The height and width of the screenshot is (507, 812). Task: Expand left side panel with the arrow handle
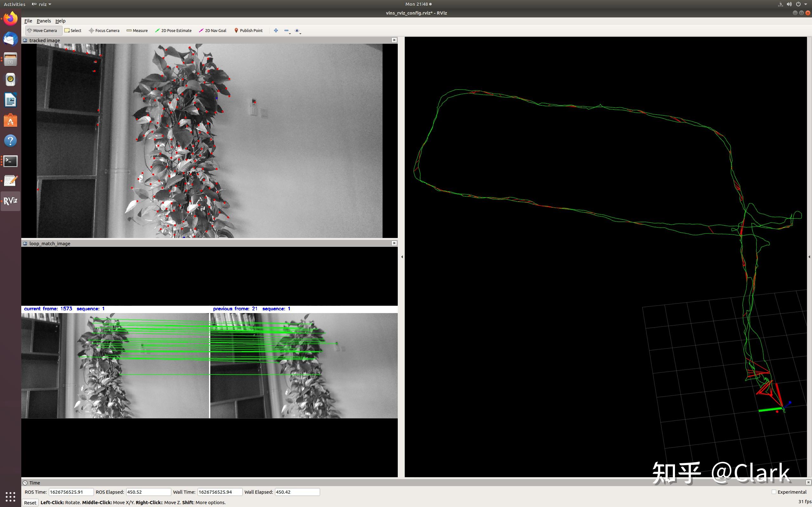402,257
